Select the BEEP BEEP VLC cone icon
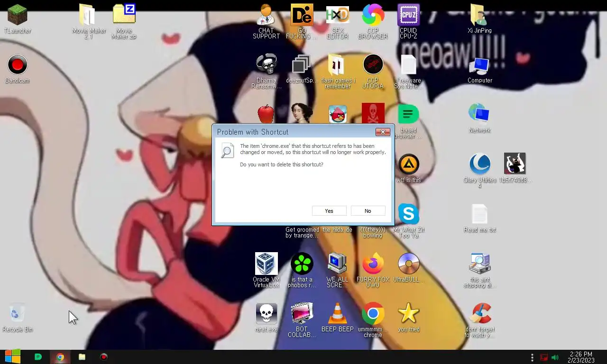The width and height of the screenshot is (607, 364). click(338, 318)
